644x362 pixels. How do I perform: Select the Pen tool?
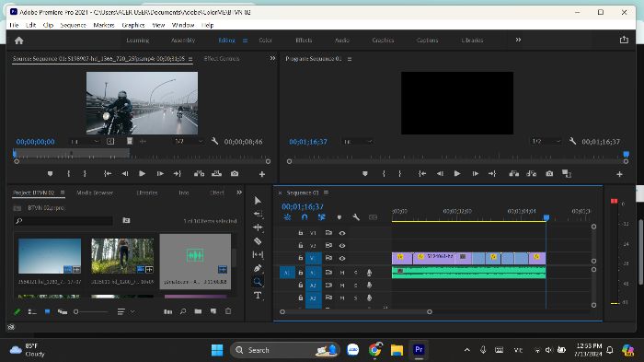pyautogui.click(x=258, y=268)
